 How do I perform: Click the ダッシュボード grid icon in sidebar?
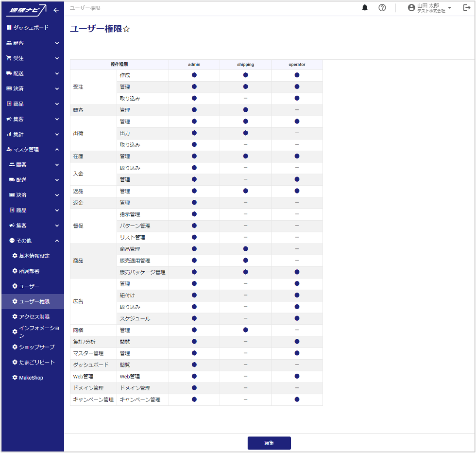coord(9,28)
